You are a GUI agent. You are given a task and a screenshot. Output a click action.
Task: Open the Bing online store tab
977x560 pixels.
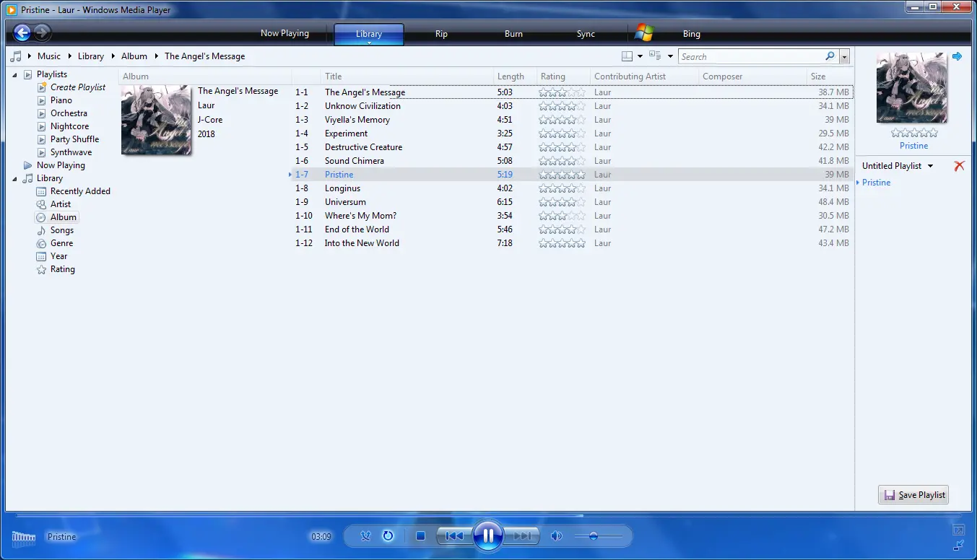coord(692,34)
